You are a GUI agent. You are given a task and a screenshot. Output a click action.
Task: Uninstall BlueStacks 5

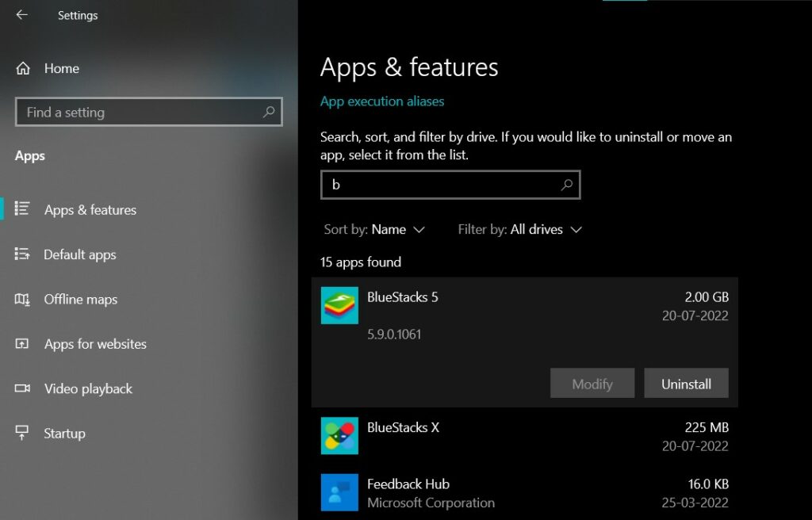point(687,383)
